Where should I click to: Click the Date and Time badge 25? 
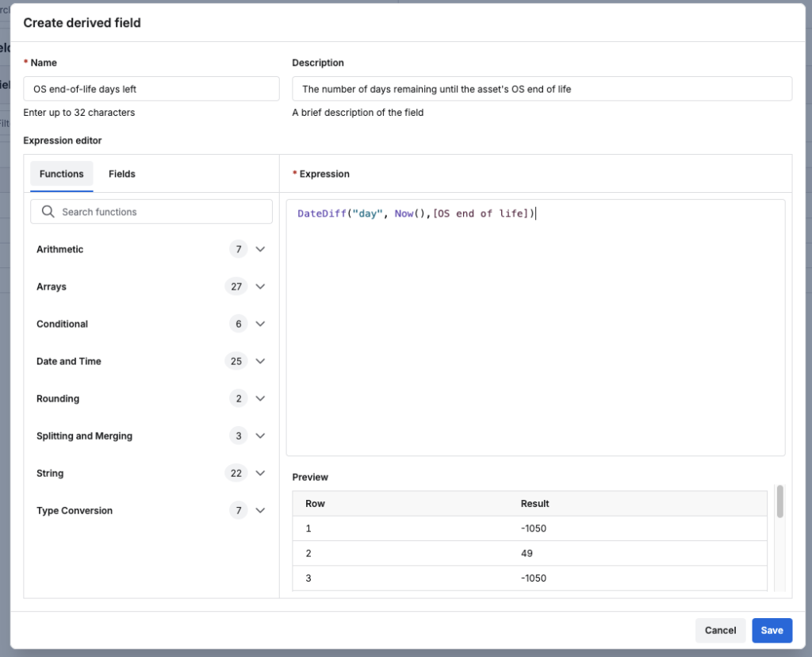coord(236,361)
